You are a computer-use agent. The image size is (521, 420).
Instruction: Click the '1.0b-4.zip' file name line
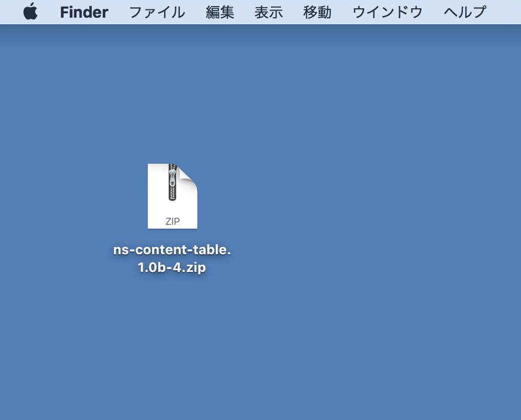172,268
